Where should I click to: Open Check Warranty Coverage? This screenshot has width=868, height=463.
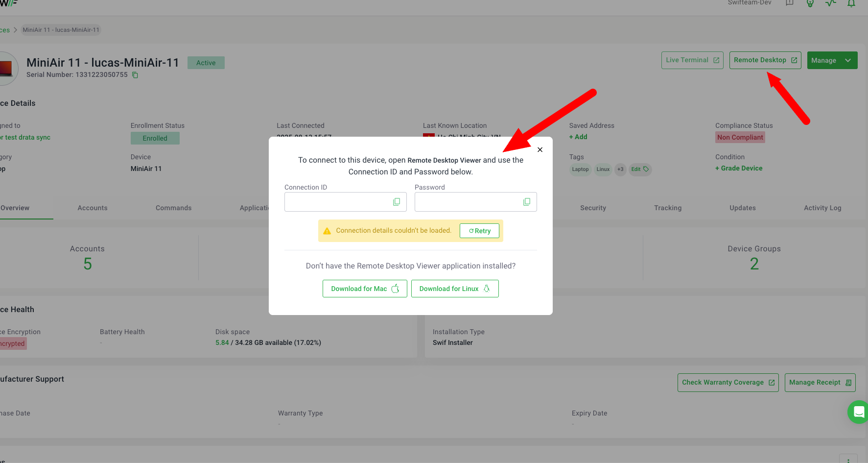(x=727, y=383)
